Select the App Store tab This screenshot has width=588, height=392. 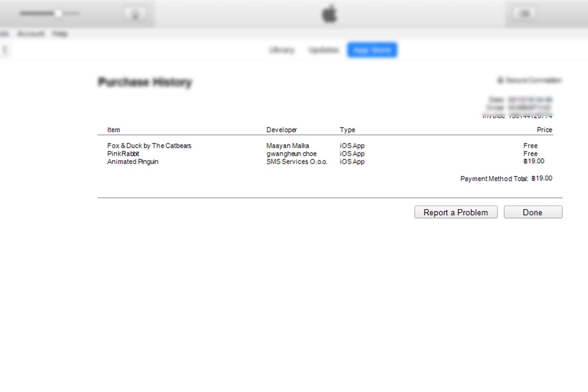(372, 50)
